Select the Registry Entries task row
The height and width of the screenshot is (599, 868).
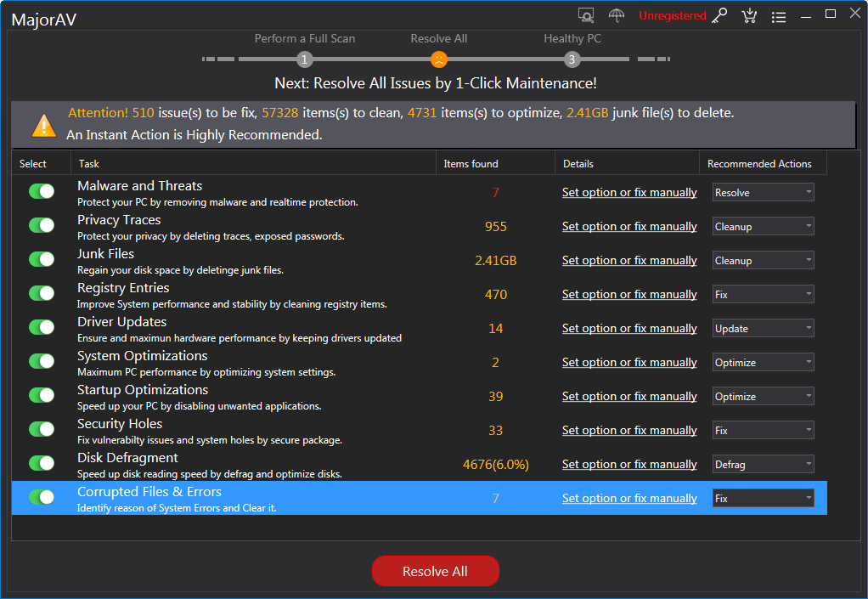(255, 295)
